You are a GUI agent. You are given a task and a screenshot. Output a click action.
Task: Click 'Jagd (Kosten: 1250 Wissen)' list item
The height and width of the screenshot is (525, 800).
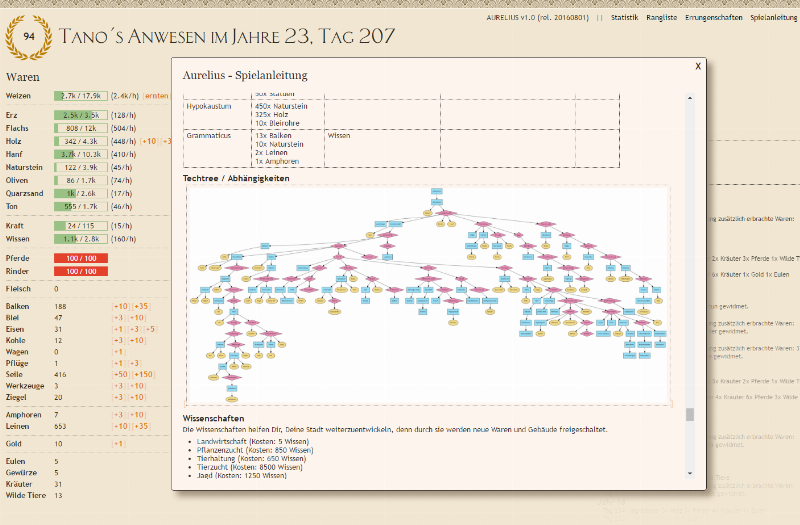point(241,476)
